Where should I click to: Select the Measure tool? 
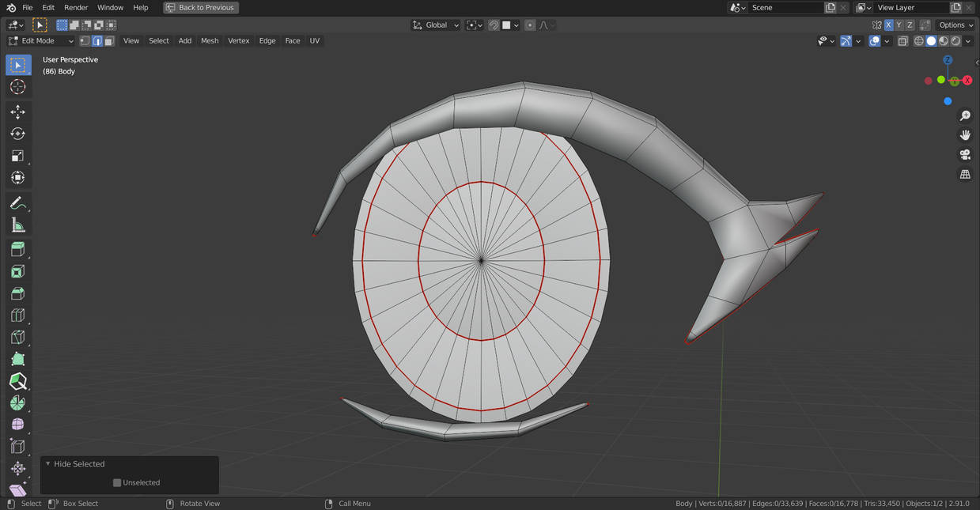coord(17,226)
